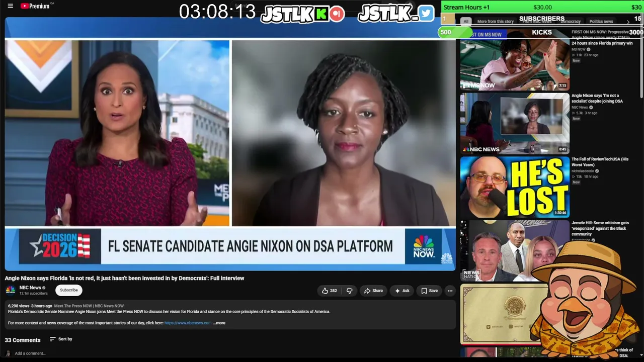Follow the nbcnews.com link in description
Image resolution: width=644 pixels, height=362 pixels.
[187, 323]
